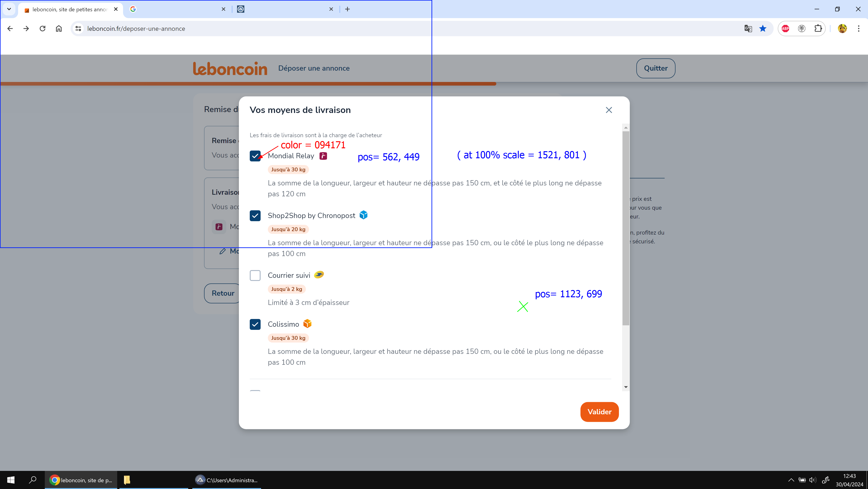Confirm choices with the Valider button

pos(599,412)
